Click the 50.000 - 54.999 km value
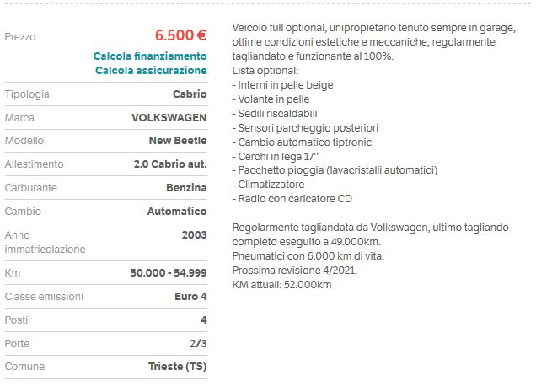The height and width of the screenshot is (392, 536). (x=169, y=273)
